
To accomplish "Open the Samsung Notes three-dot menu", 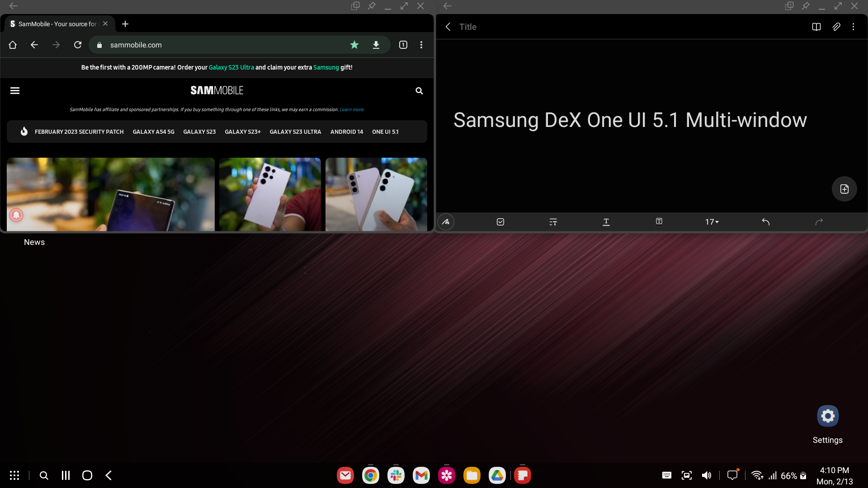I will tap(853, 27).
